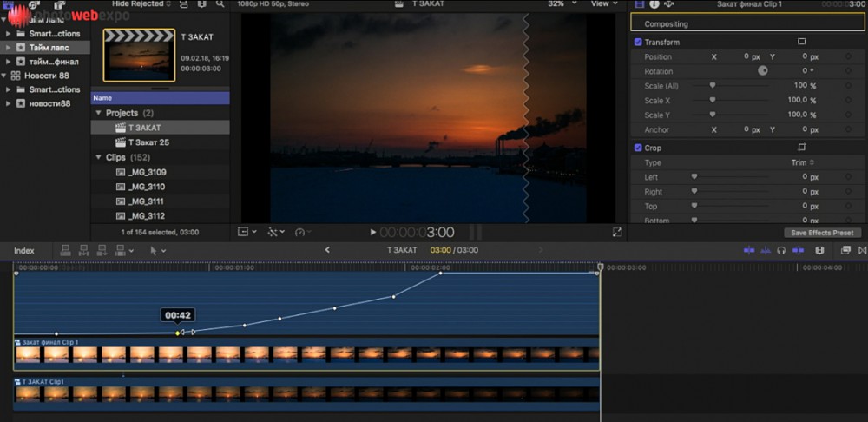Image resolution: width=868 pixels, height=422 pixels.
Task: Disable the Transform checkbox
Action: [638, 42]
